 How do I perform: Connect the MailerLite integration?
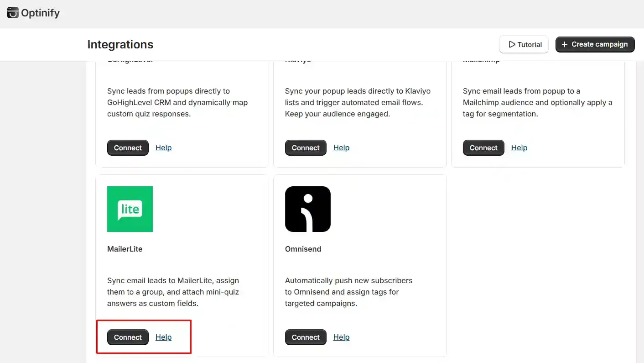[x=128, y=337]
